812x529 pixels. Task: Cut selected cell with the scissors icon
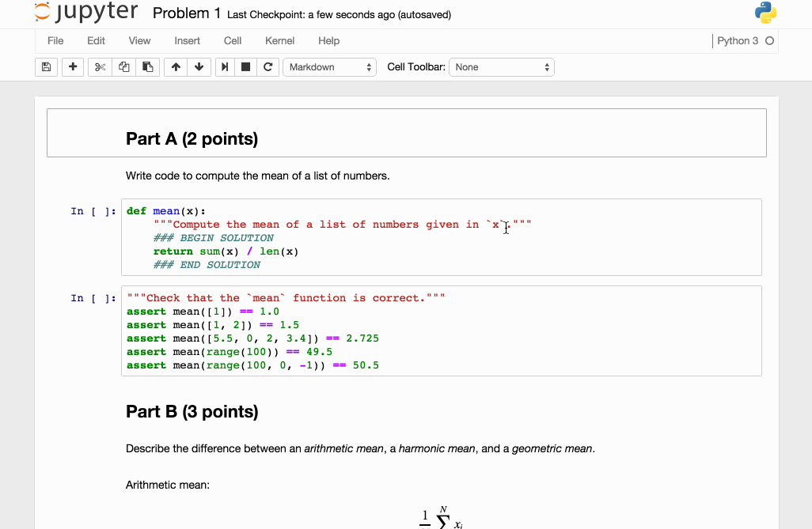[100, 67]
